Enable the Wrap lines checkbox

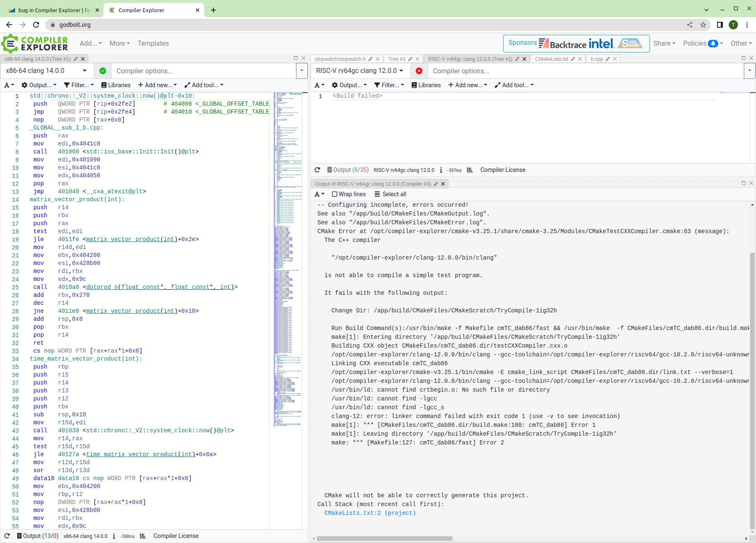coord(335,194)
